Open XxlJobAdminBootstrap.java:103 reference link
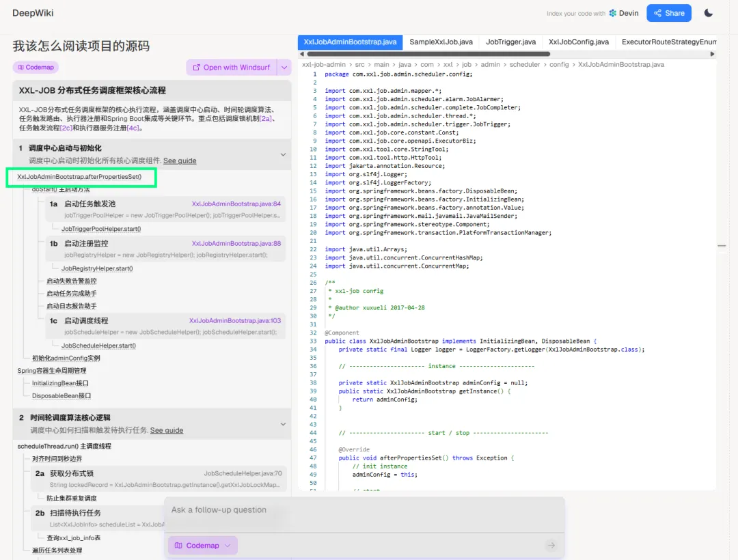The height and width of the screenshot is (560, 738). coord(235,320)
